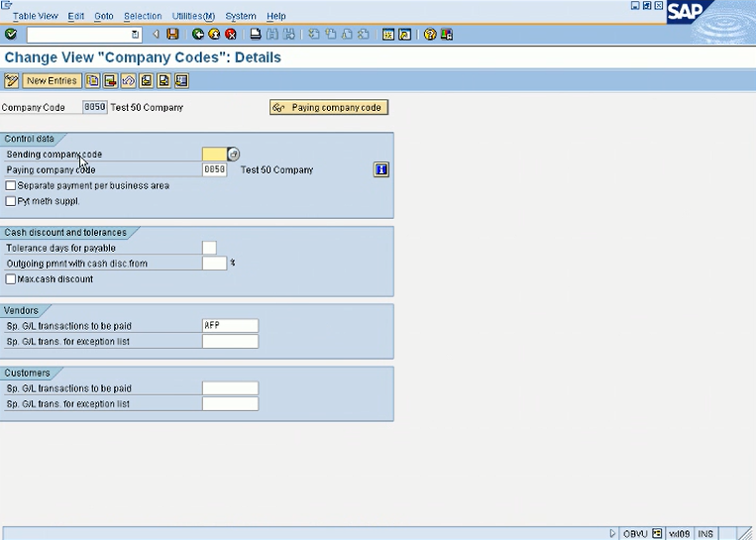Go to the previous entry icon
The image size is (756, 540).
coord(146,80)
